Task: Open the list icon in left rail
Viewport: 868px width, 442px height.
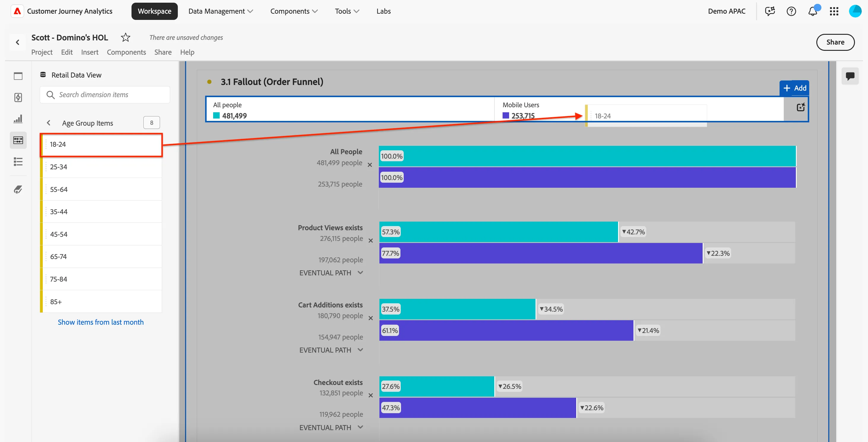Action: point(18,162)
